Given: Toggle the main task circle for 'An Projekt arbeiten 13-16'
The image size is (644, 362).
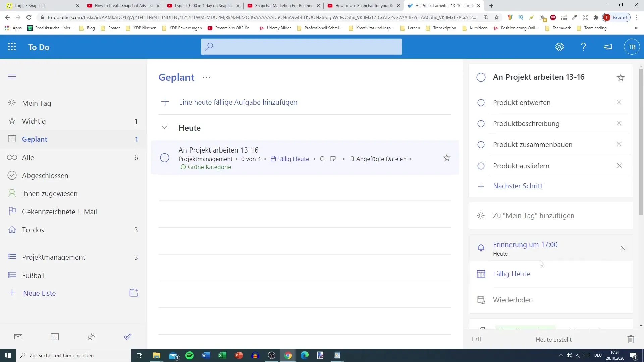Looking at the screenshot, I should pos(481,77).
